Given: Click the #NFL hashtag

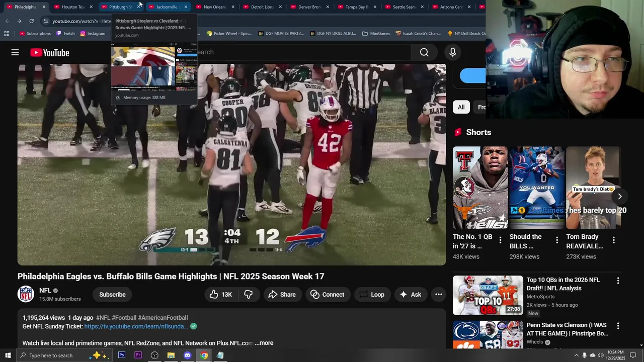Looking at the screenshot, I should click(x=103, y=318).
